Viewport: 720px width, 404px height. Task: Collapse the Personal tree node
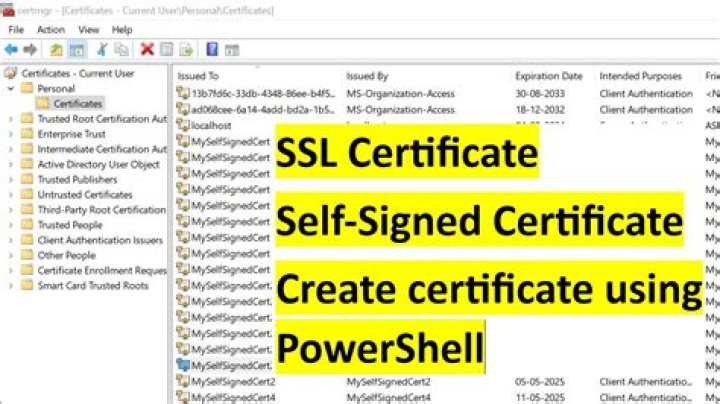tap(11, 88)
